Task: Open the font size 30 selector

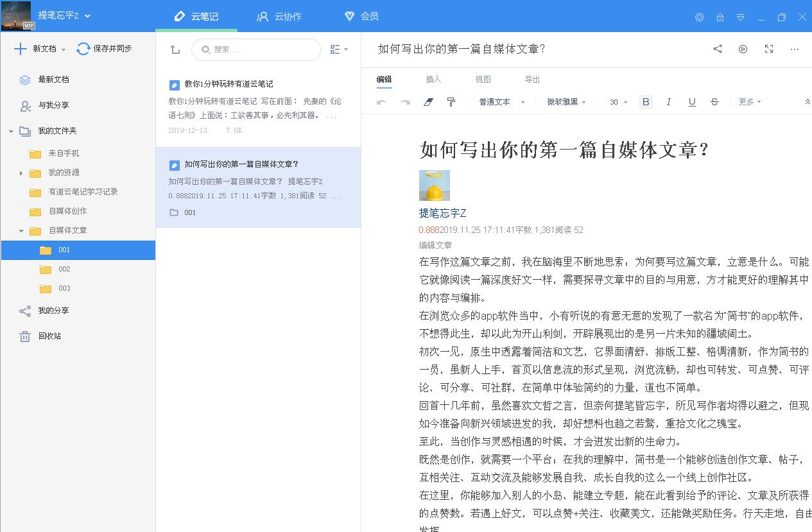Action: click(x=616, y=101)
